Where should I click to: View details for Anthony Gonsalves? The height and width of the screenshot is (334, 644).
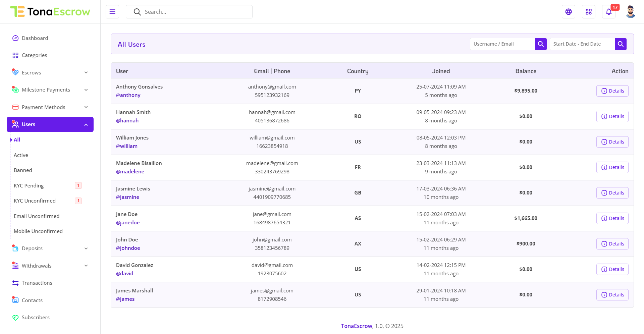[612, 91]
